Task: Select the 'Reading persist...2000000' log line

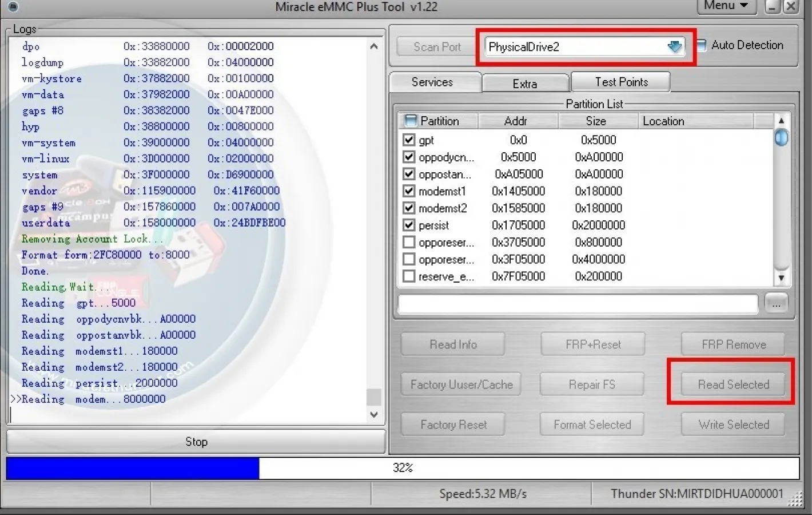Action: tap(99, 383)
